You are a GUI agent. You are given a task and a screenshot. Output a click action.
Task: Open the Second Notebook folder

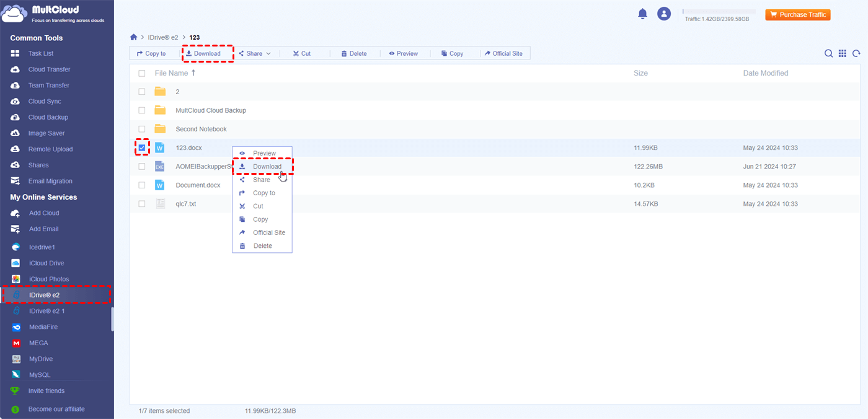point(201,129)
